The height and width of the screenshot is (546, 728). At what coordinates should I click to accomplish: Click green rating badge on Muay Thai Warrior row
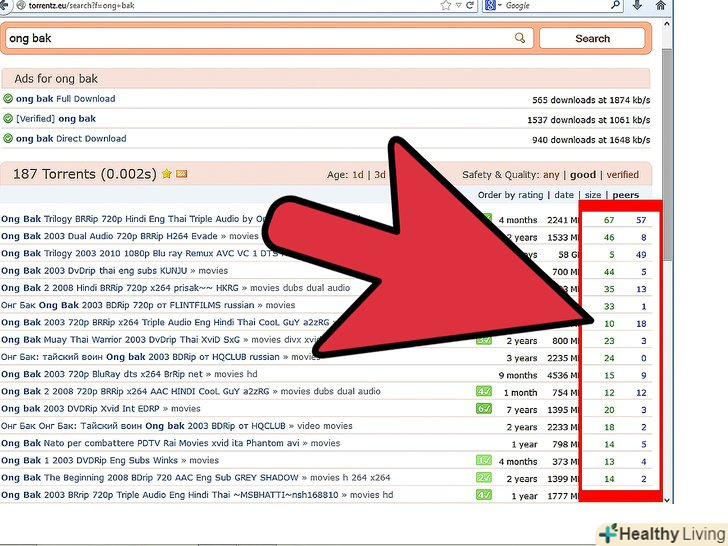coord(483,341)
